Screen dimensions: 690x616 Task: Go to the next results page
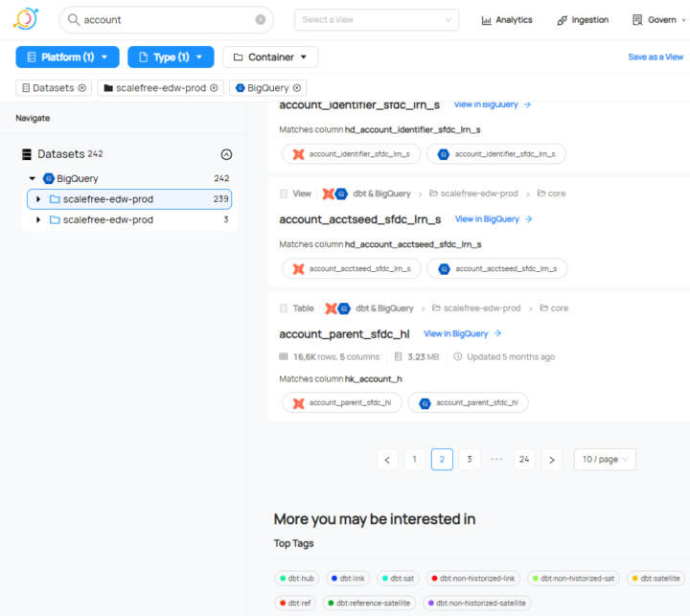(x=551, y=460)
